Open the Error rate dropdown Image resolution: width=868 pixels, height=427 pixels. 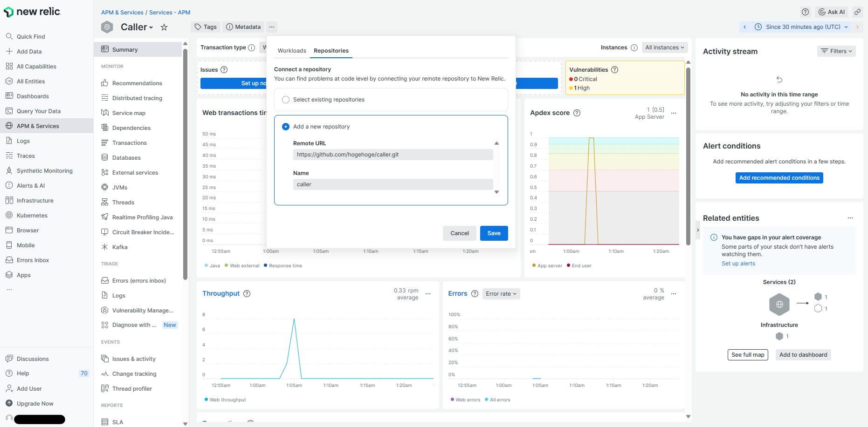501,293
